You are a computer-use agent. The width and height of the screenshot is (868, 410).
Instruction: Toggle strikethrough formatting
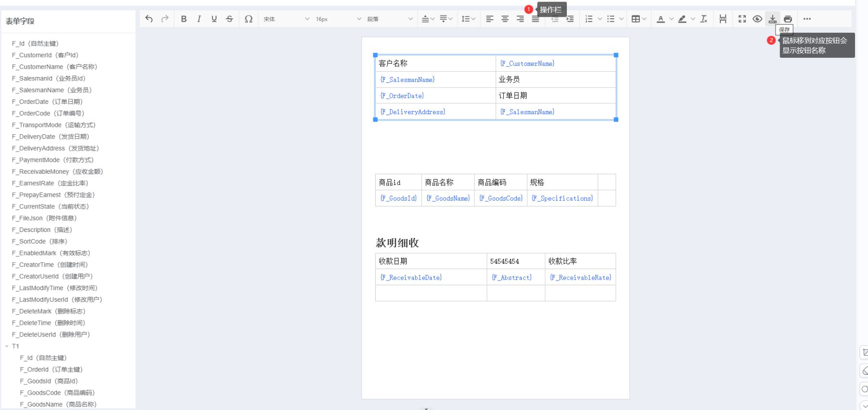(230, 19)
